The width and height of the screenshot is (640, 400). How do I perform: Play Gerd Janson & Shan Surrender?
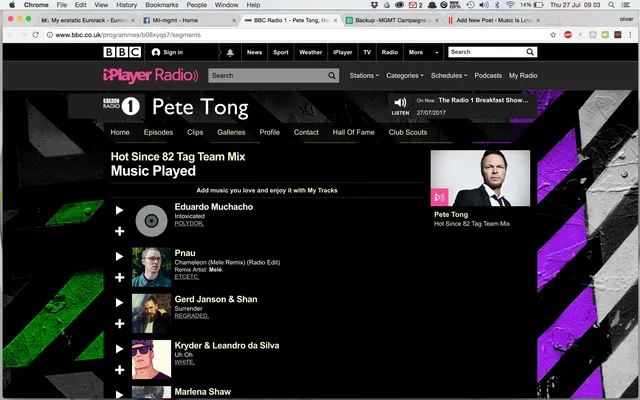click(119, 302)
